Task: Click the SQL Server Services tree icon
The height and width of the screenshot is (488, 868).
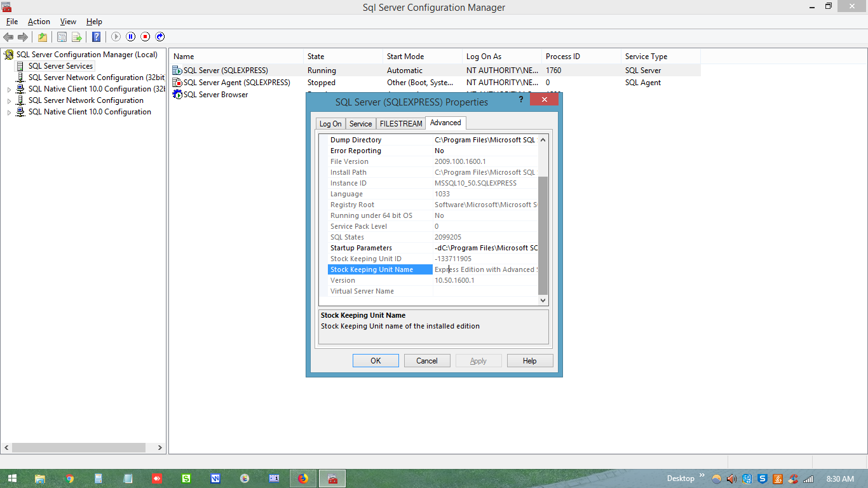Action: click(20, 66)
